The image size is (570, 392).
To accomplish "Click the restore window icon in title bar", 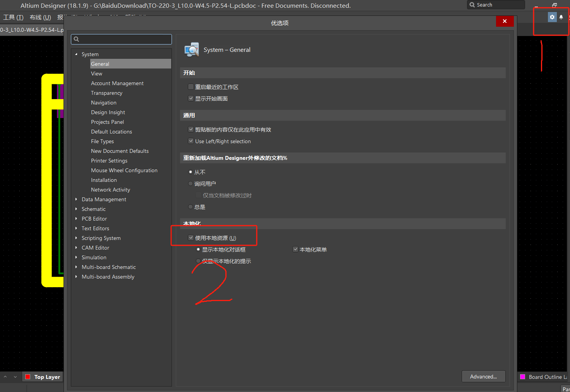I will [555, 5].
